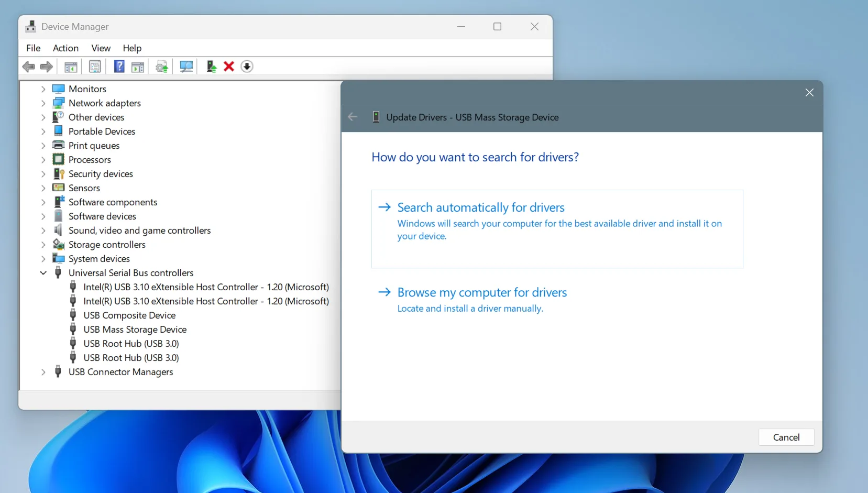Click the Processors chip icon
The image size is (868, 493).
[59, 160]
